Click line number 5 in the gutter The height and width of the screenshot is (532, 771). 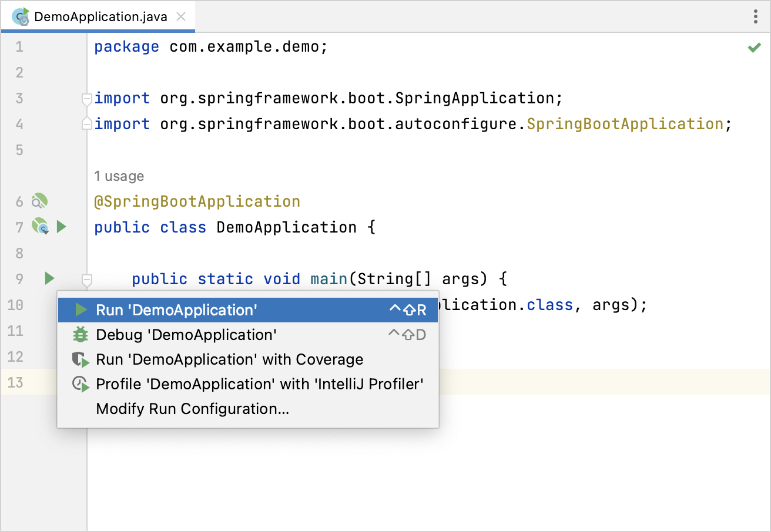point(19,150)
